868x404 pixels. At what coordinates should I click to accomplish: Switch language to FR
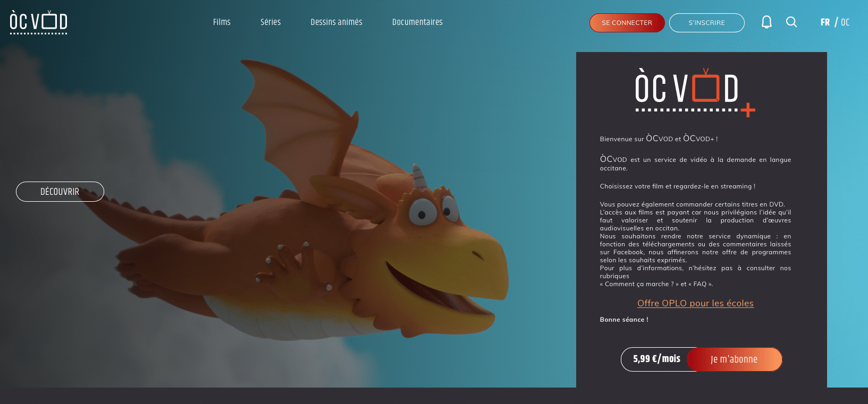[825, 22]
